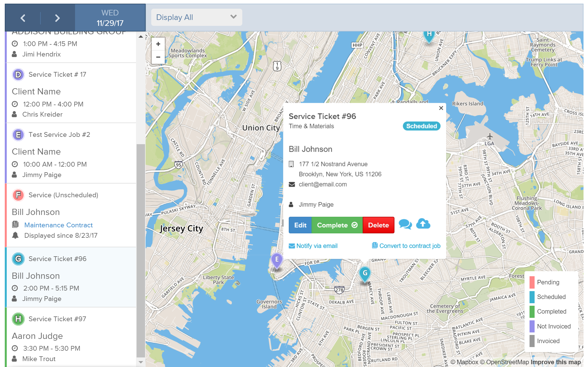The height and width of the screenshot is (367, 588).
Task: Click Notify via email link
Action: pyautogui.click(x=313, y=246)
